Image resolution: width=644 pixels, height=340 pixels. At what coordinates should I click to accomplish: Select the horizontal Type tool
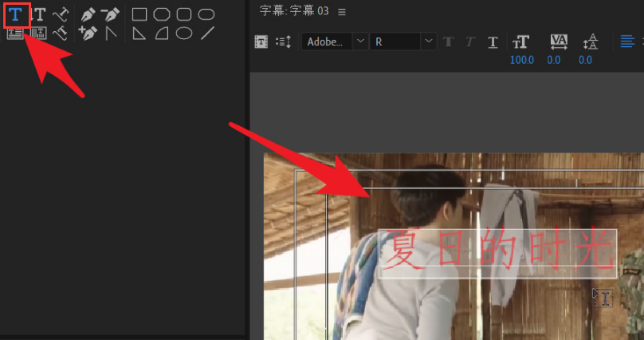click(16, 14)
